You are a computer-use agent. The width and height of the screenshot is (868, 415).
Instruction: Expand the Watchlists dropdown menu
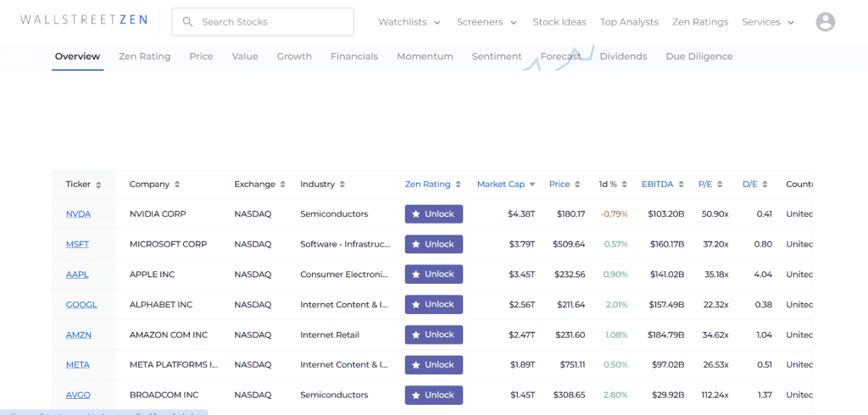(x=409, y=22)
